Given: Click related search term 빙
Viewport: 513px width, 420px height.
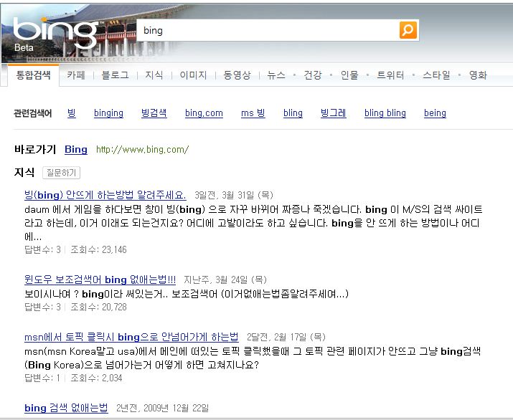Looking at the screenshot, I should (x=72, y=113).
